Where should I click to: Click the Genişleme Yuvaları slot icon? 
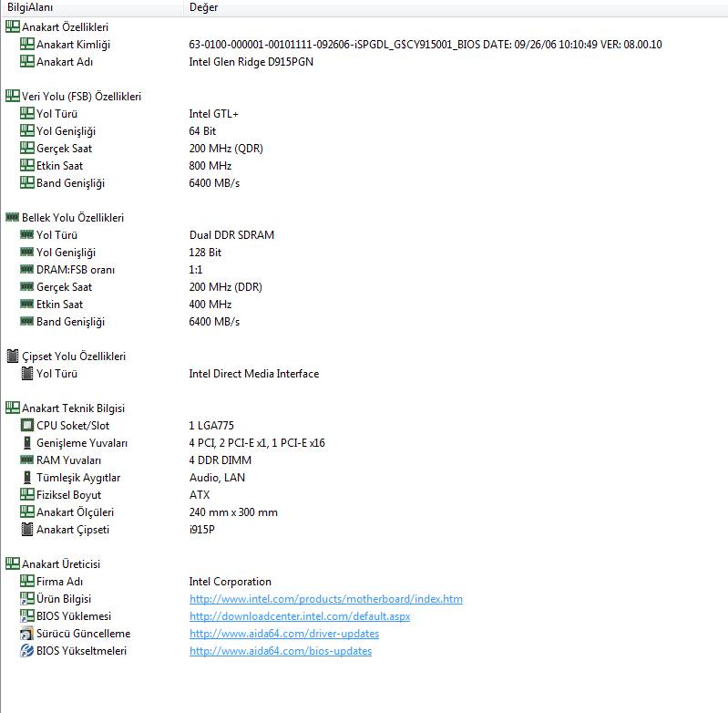(x=26, y=443)
